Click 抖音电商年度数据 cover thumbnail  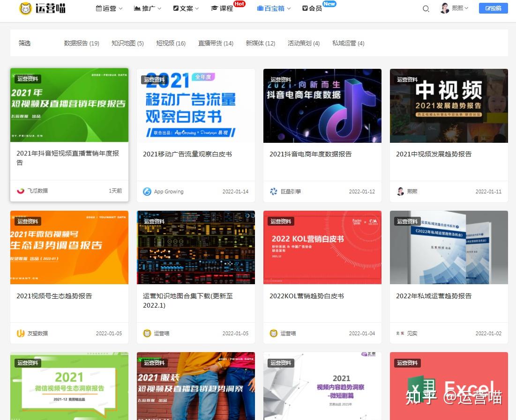click(x=322, y=105)
